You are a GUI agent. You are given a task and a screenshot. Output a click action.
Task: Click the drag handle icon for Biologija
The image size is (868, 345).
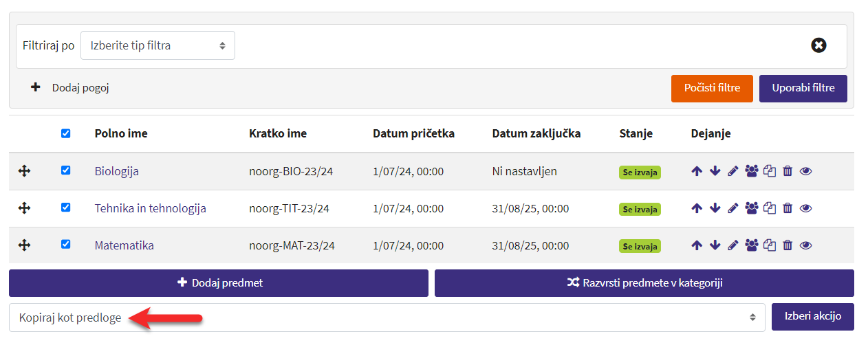24,171
